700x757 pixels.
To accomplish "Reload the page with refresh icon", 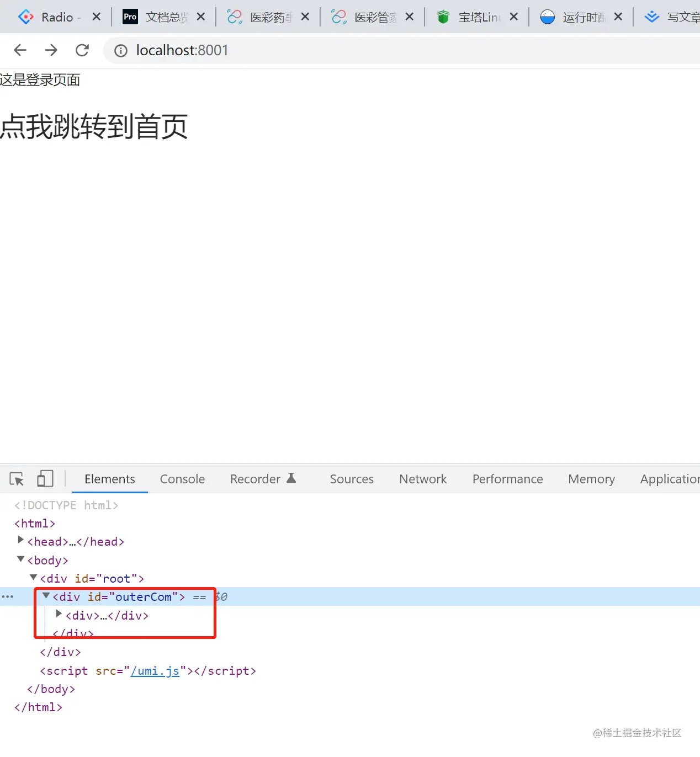I will [82, 50].
